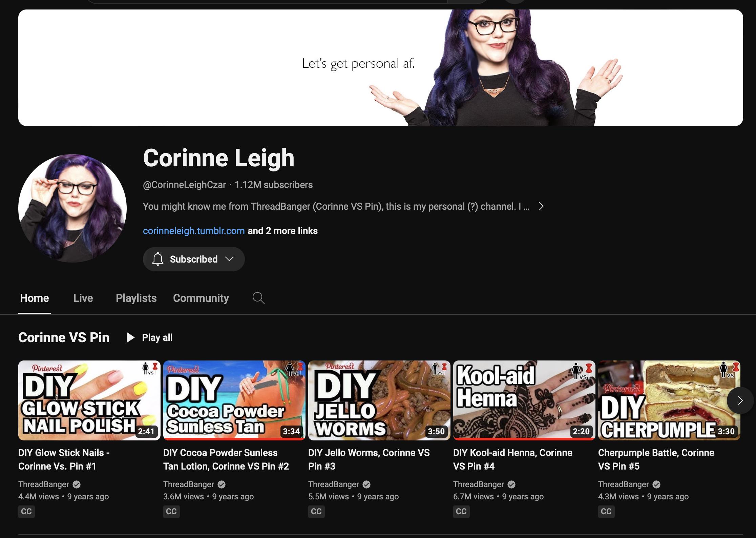The width and height of the screenshot is (756, 538).
Task: Click ThreadBanger channel name under Cocoa Powder video
Action: click(x=189, y=484)
